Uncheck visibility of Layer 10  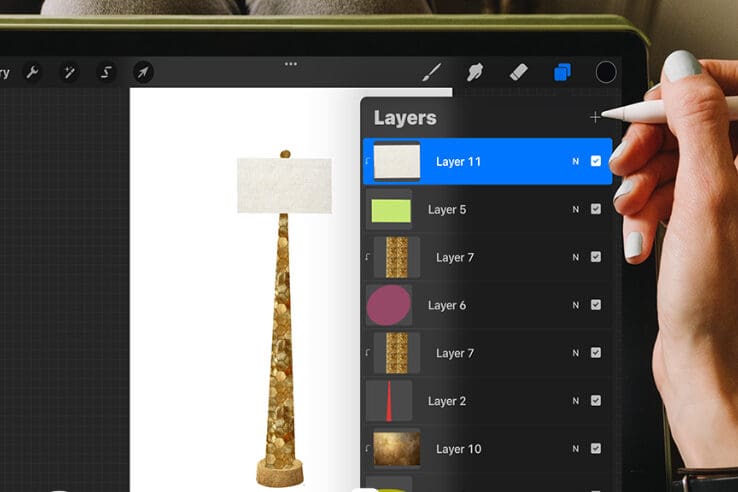596,449
